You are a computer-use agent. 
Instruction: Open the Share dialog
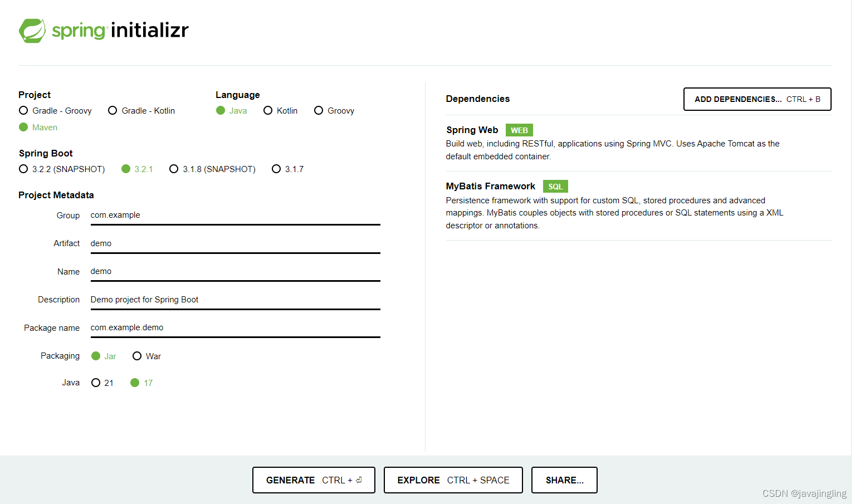564,480
